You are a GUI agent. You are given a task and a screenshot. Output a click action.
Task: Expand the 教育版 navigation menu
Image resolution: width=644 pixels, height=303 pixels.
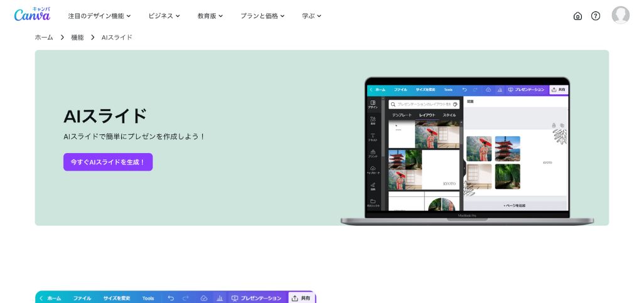point(210,16)
